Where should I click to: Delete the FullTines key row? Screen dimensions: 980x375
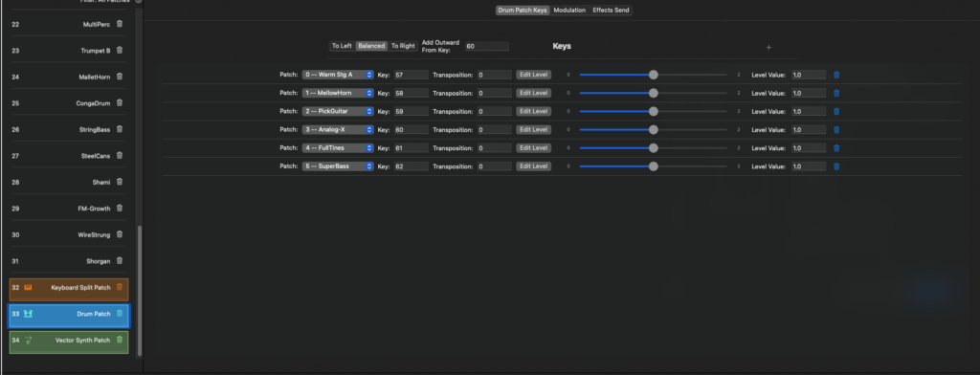tap(836, 148)
